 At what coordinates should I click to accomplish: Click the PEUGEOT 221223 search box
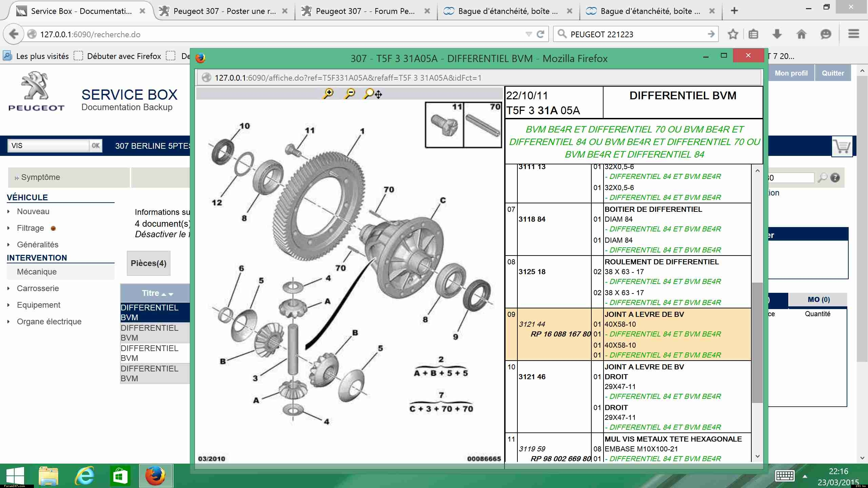tap(636, 34)
